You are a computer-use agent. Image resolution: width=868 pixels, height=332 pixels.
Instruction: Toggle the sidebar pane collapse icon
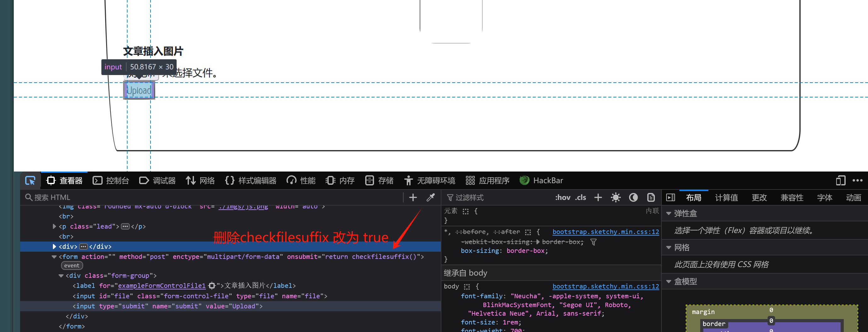(x=670, y=197)
